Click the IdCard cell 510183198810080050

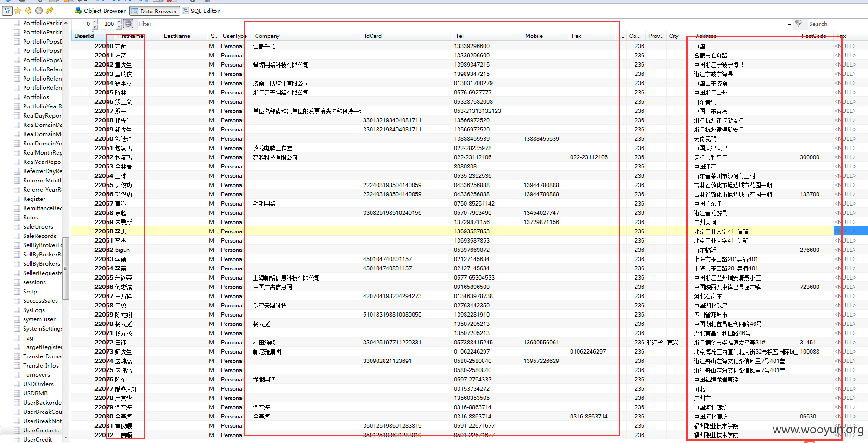tap(392, 315)
